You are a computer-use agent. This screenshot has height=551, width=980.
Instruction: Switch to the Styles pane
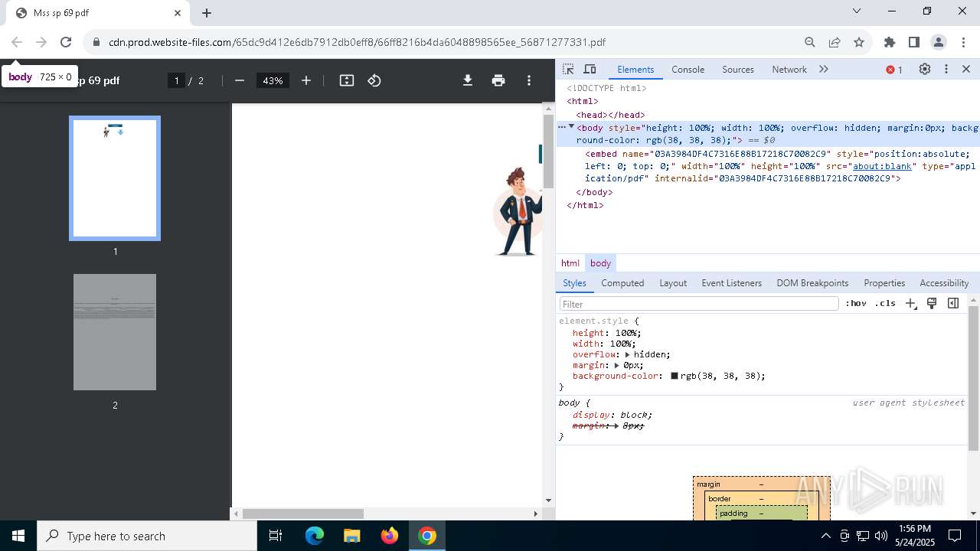click(574, 283)
